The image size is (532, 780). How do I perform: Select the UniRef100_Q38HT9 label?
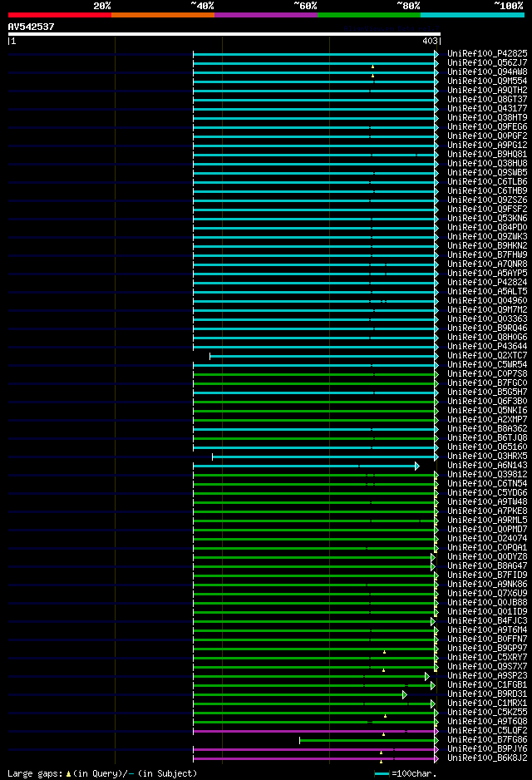click(487, 118)
